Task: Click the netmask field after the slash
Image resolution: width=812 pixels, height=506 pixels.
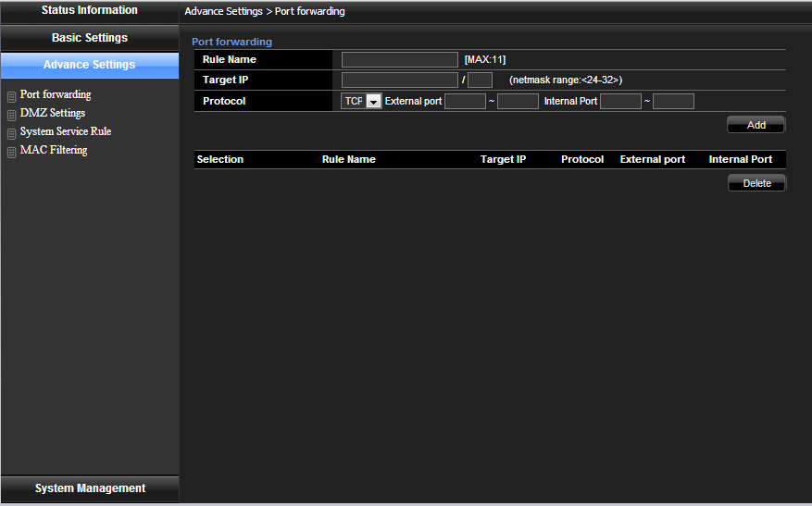Action: (x=480, y=80)
